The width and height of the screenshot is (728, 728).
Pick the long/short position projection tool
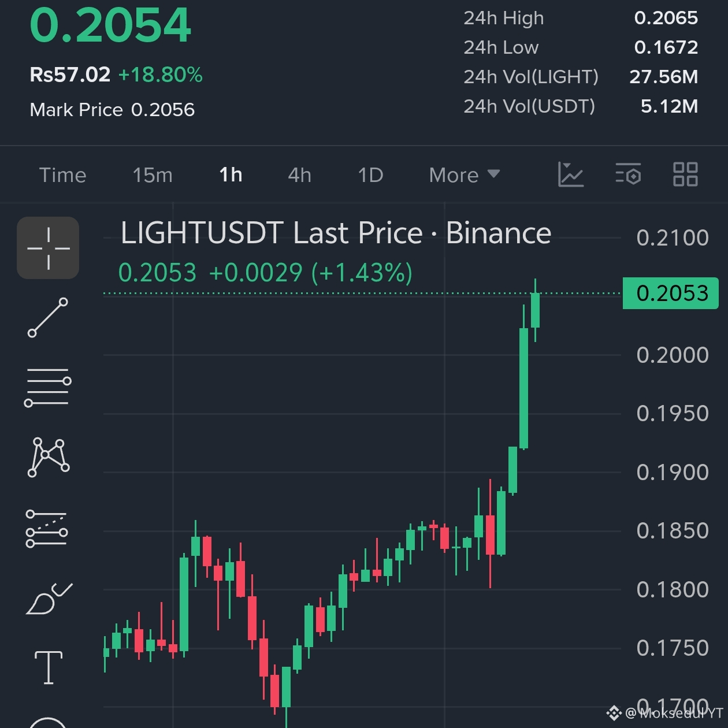47,528
